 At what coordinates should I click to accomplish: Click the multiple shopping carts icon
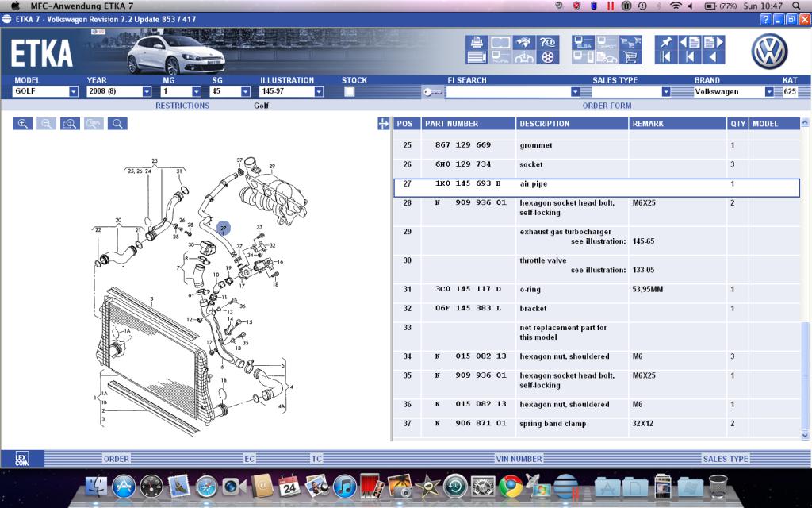pyautogui.click(x=630, y=43)
